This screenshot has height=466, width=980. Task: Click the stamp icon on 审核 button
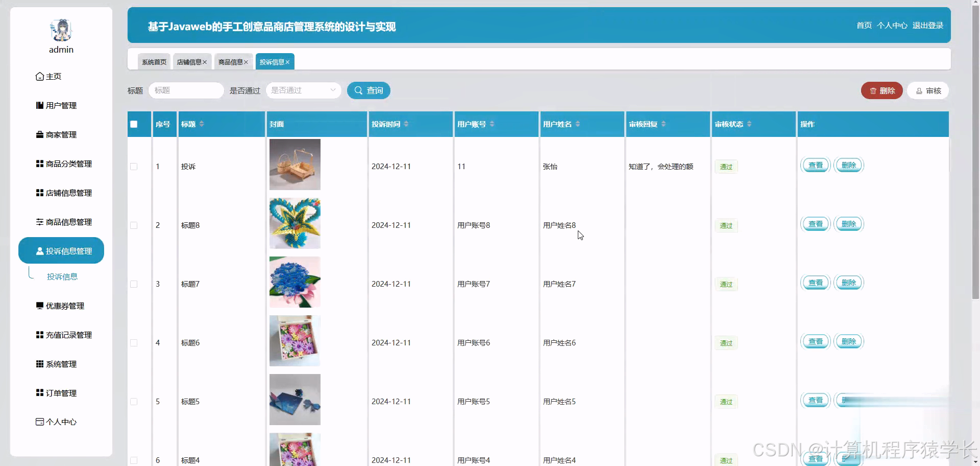pos(918,90)
